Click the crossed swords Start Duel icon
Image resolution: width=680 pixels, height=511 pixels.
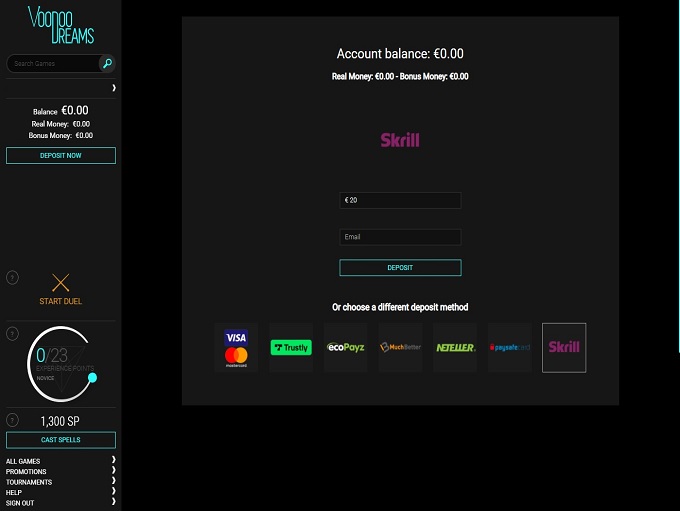[x=61, y=283]
